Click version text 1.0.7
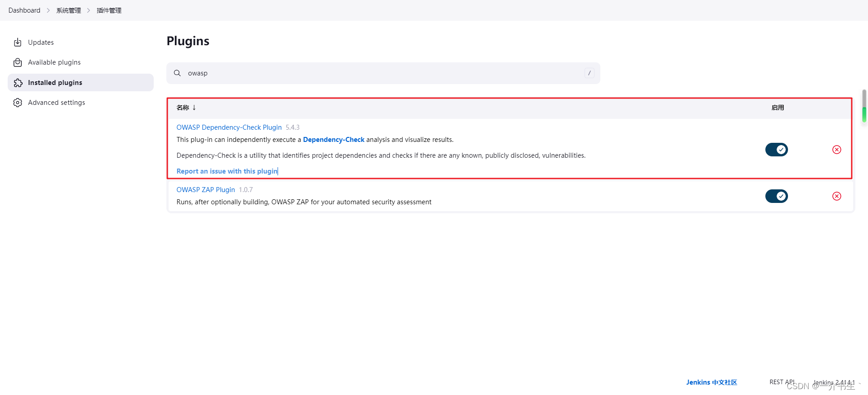The height and width of the screenshot is (395, 868). pyautogui.click(x=246, y=190)
